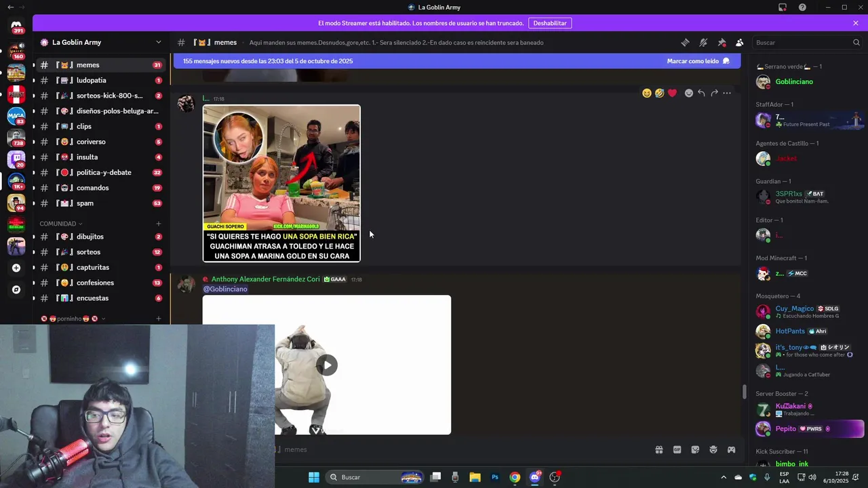Open politica-y-debate channel
This screenshot has height=488, width=868.
click(x=100, y=172)
